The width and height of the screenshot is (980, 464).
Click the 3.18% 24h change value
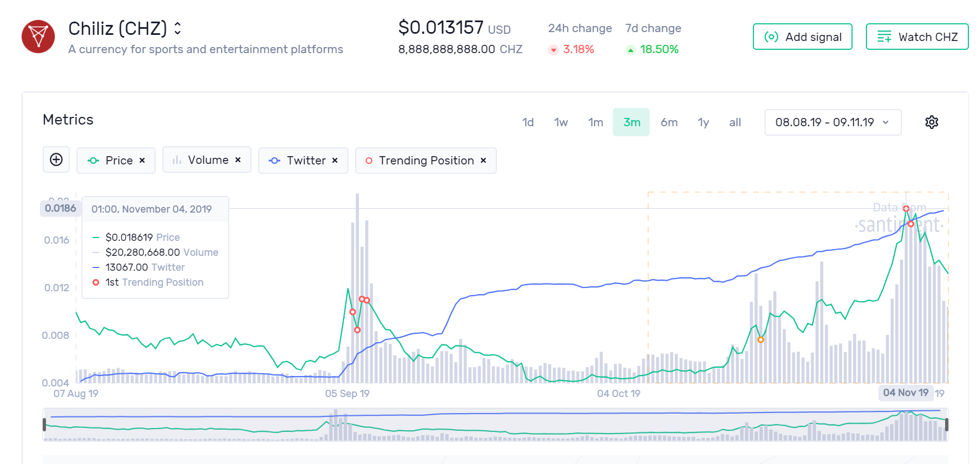(x=578, y=49)
